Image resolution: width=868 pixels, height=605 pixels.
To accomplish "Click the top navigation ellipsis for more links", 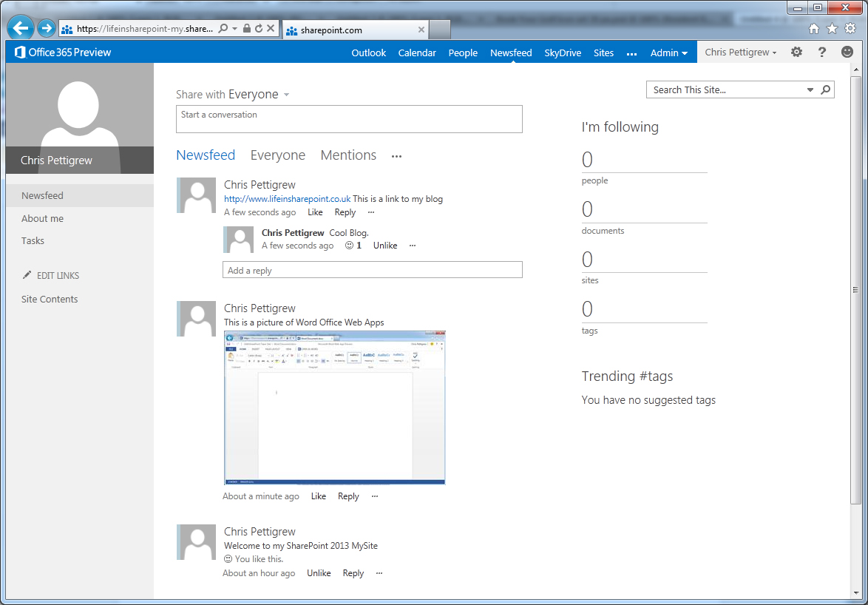I will coord(631,54).
